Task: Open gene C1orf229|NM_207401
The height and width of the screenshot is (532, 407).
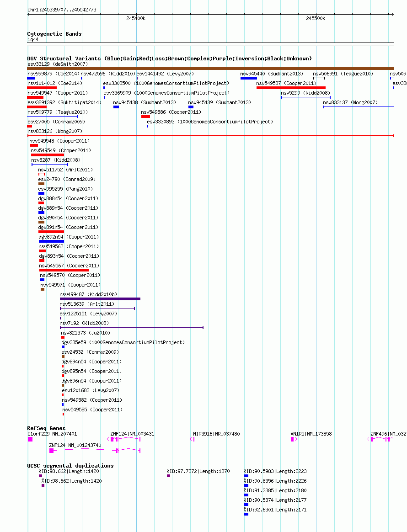Action: [x=52, y=434]
